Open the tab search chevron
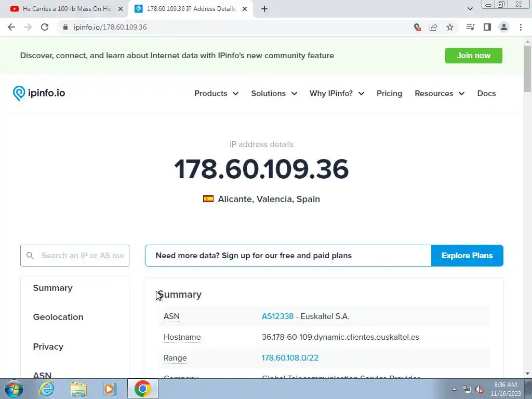 tap(470, 9)
